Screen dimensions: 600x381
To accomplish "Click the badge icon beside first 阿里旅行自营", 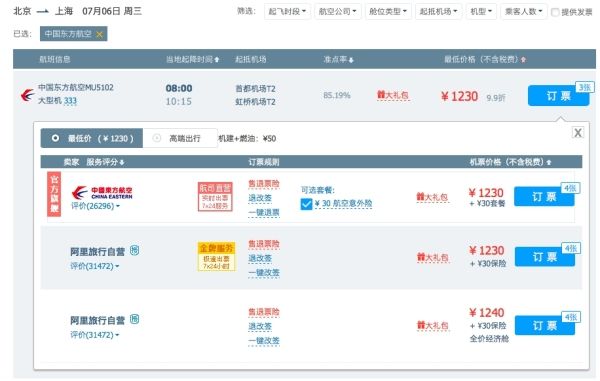I will click(134, 251).
